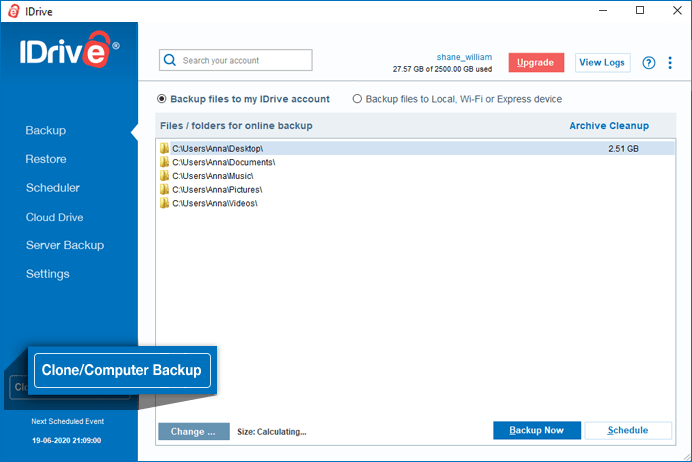Image resolution: width=692 pixels, height=462 pixels.
Task: Go to Scheduler in sidebar
Action: (53, 188)
